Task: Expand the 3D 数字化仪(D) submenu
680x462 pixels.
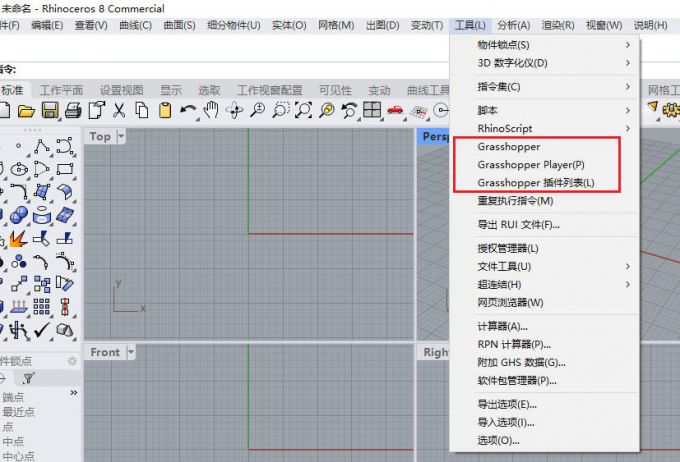Action: tap(545, 63)
